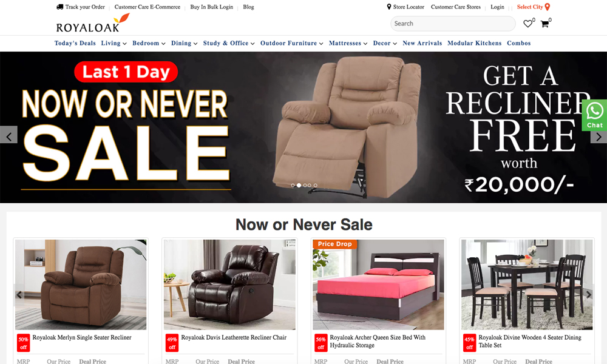Go to the previous banner slide arrow
The image size is (607, 364).
[x=8, y=135]
